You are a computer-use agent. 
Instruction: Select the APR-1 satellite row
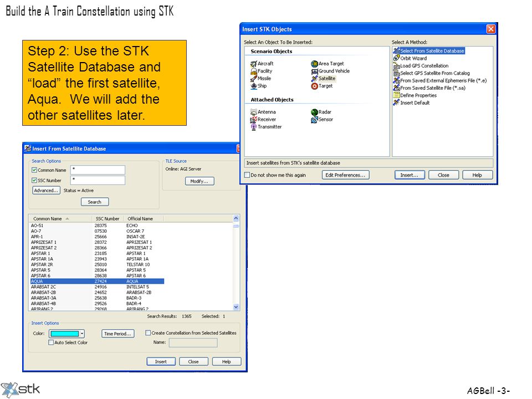(97, 237)
